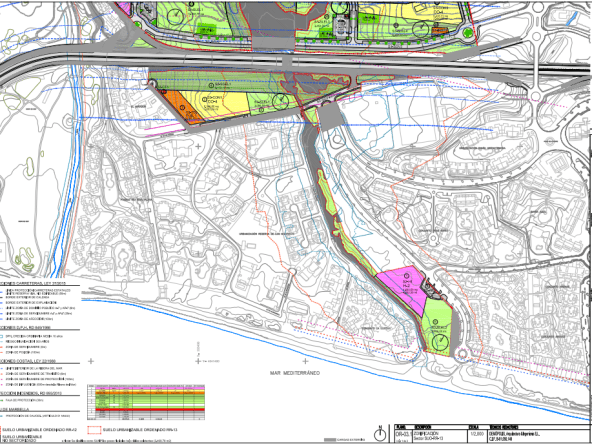Viewport: 592px width, 444px height.
Task: Click the SUELO URBANIZABLE ORDENADO RR-13 legend text
Action: coord(140,430)
